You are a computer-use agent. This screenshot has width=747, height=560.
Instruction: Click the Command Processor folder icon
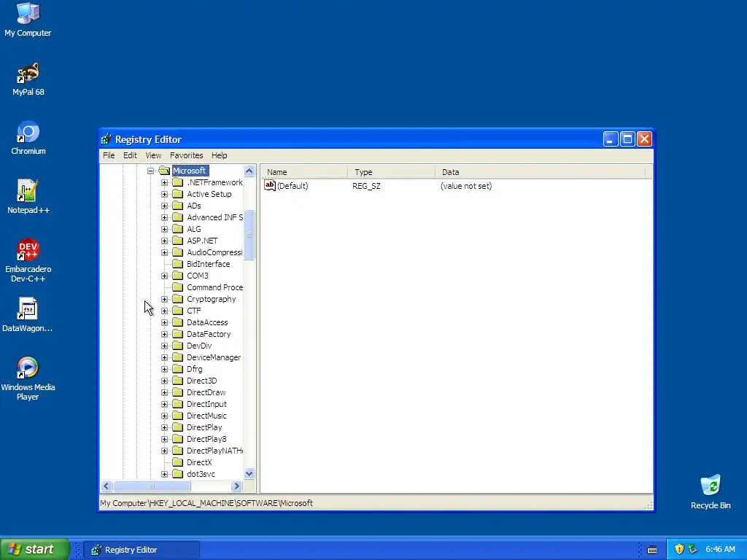(x=178, y=287)
